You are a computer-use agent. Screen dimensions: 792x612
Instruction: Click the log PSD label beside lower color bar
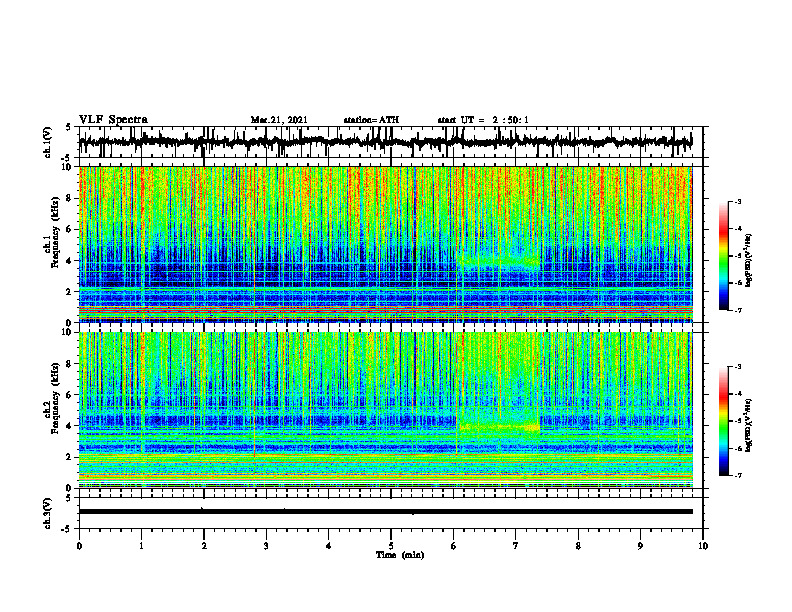click(x=749, y=424)
